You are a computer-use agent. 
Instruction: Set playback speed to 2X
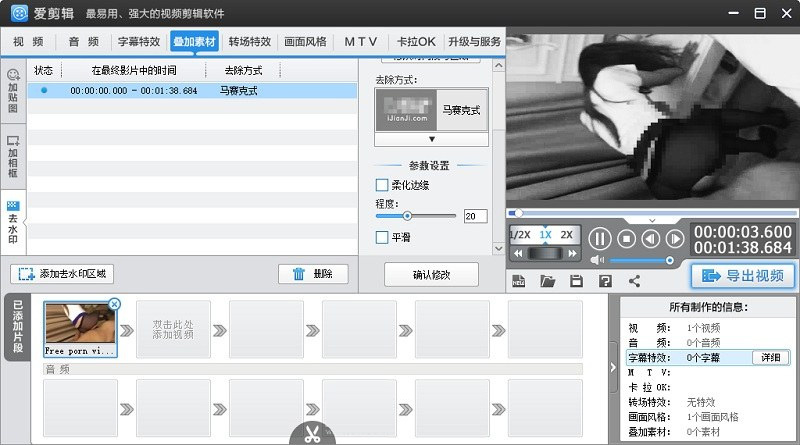(x=567, y=235)
